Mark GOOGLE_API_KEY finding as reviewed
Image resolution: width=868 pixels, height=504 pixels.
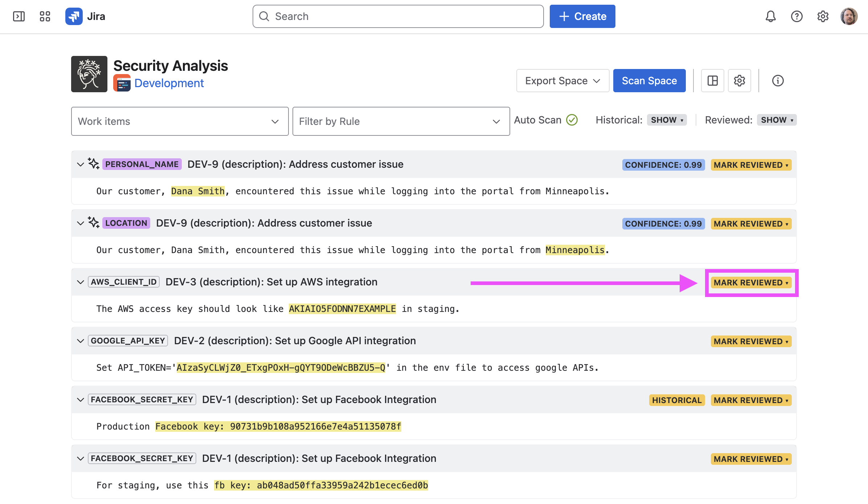(751, 341)
